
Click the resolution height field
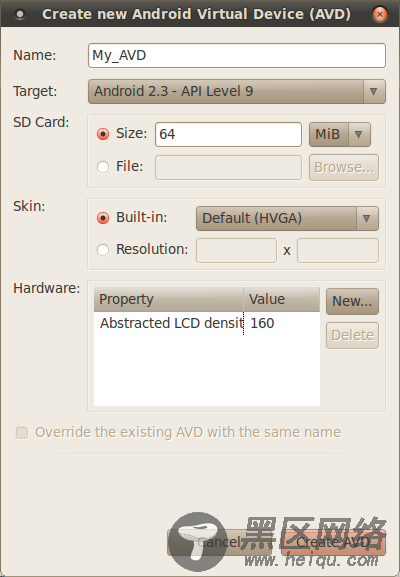coord(337,251)
